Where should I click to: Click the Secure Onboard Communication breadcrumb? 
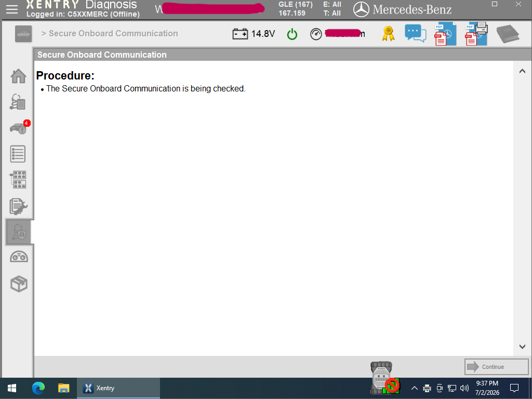tap(113, 34)
